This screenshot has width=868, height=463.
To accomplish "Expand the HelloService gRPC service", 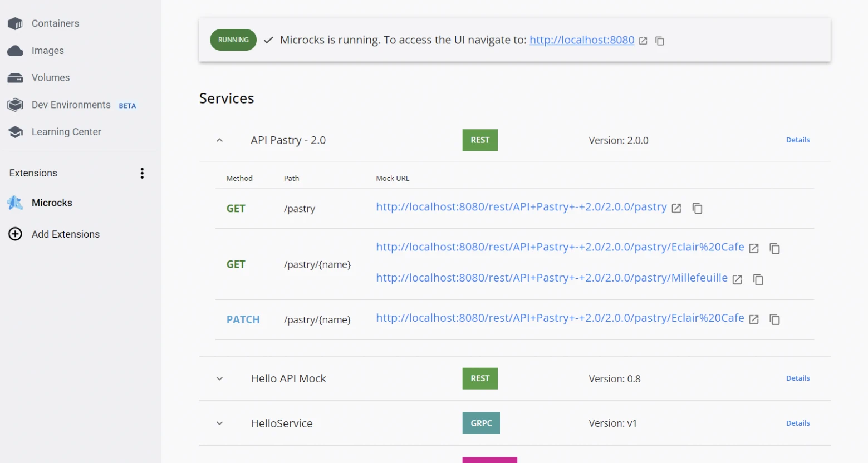I will pos(219,423).
